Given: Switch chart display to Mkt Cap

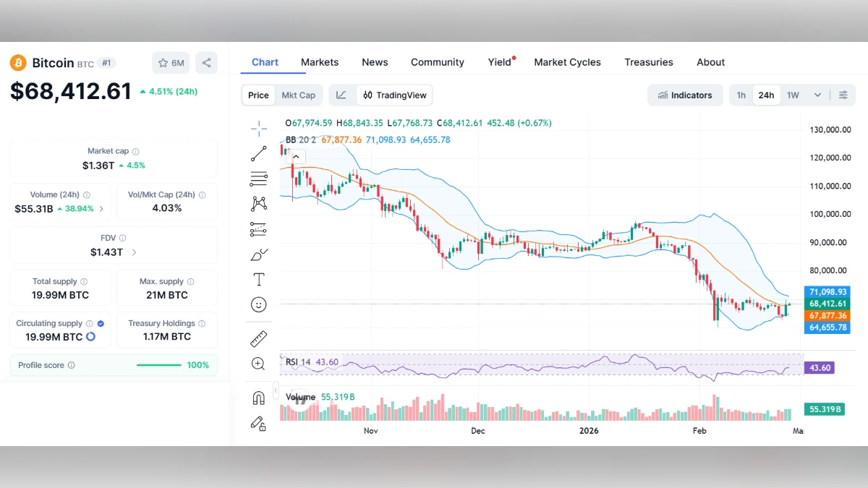Looking at the screenshot, I should pyautogui.click(x=298, y=95).
